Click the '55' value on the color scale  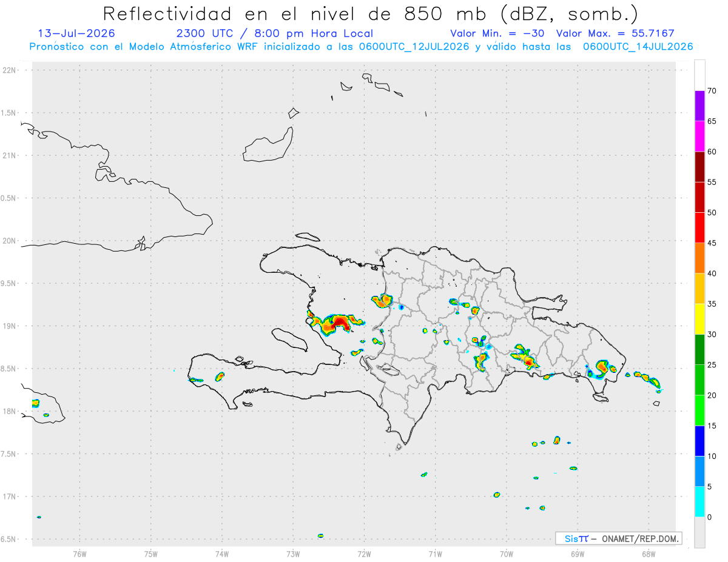pos(712,182)
